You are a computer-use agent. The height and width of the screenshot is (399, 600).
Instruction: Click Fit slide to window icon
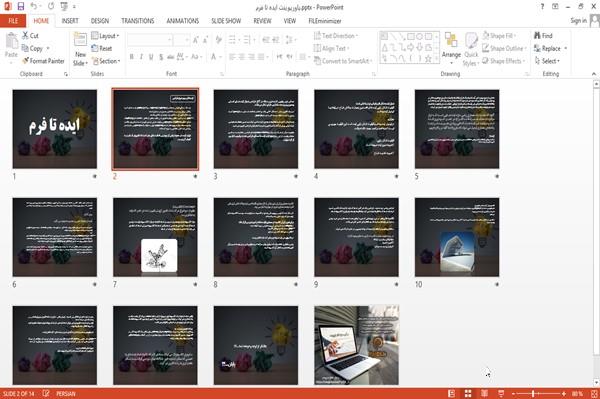coord(594,394)
